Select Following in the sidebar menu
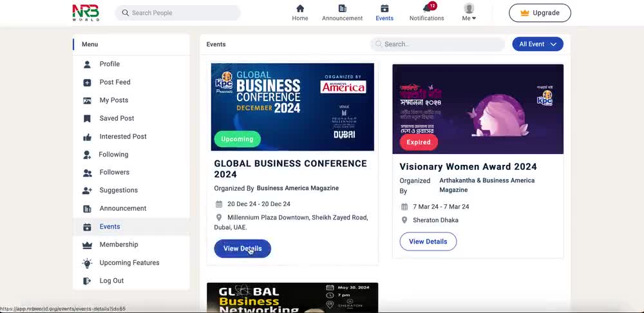Image resolution: width=644 pixels, height=313 pixels. (113, 155)
